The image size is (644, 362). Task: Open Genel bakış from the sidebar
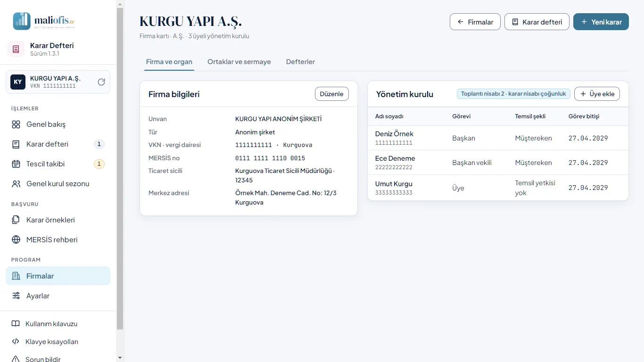click(x=58, y=124)
